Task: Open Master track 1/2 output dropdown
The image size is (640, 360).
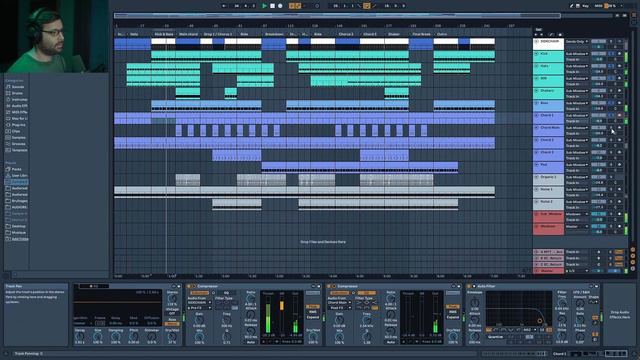Action: pos(577,271)
